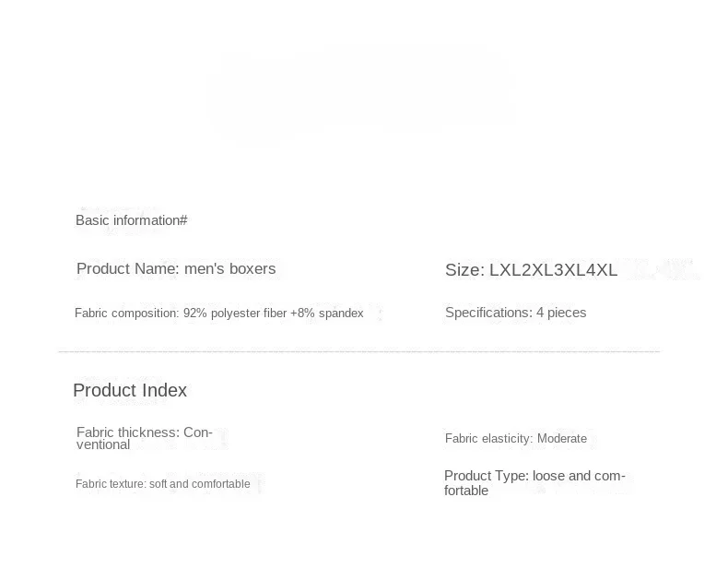Viewport: 728px width, 580px height.
Task: Select the "men's boxers" product name value
Action: [230, 269]
